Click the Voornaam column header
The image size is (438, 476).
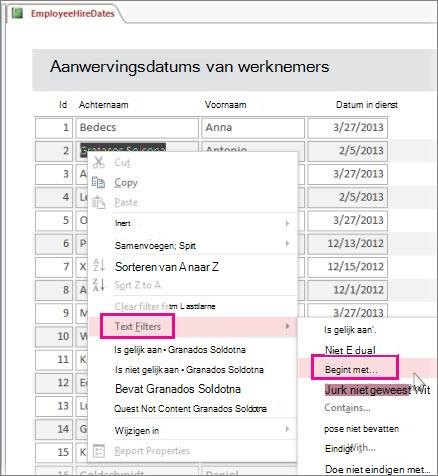tap(225, 105)
